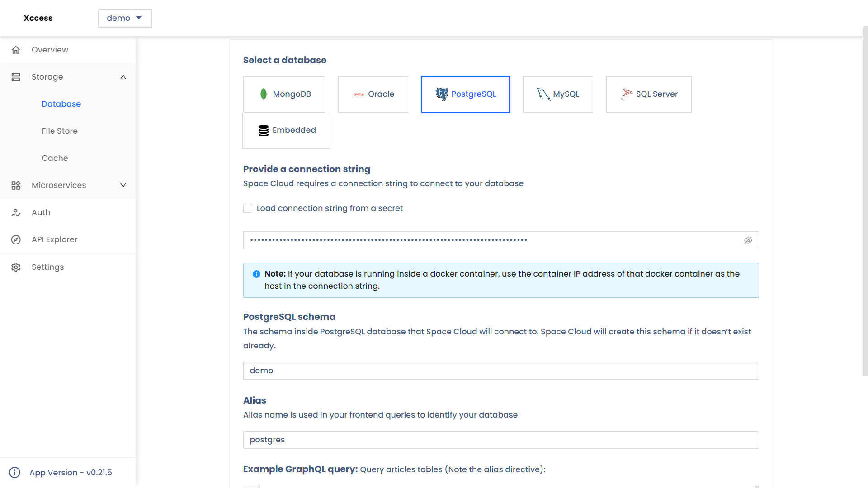Click the PostgreSQL schema heading
This screenshot has height=488, width=868.
pos(289,317)
